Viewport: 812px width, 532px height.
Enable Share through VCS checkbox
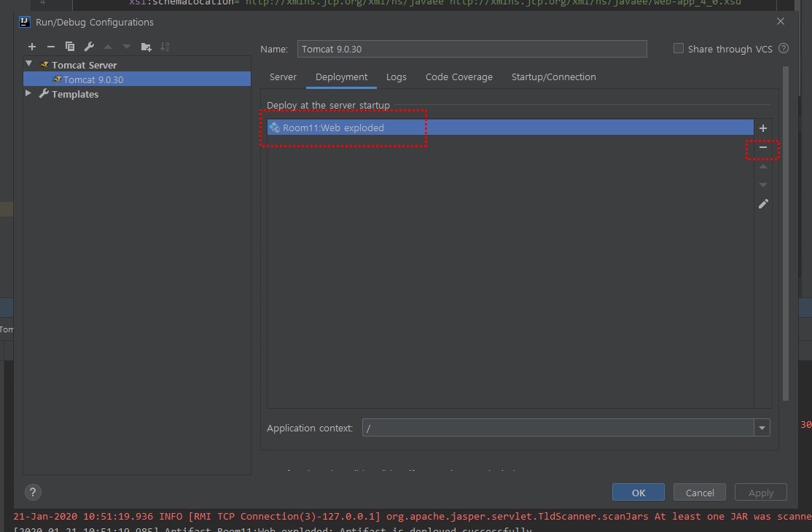(679, 48)
